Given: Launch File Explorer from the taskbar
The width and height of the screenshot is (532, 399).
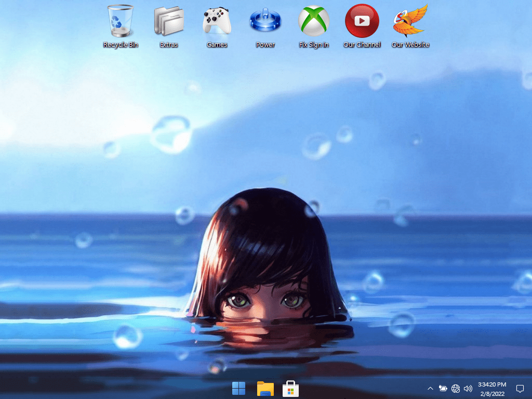Looking at the screenshot, I should (x=265, y=389).
